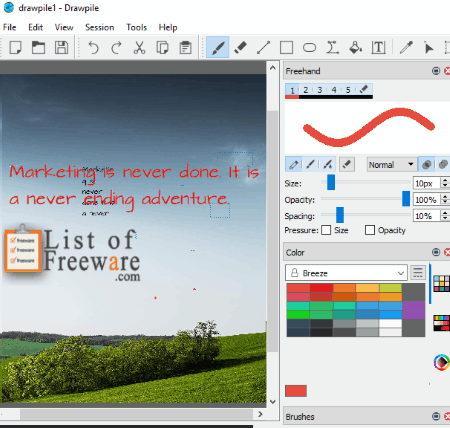Create a new document from toolbar
Image resolution: width=450 pixels, height=428 pixels.
(x=15, y=47)
